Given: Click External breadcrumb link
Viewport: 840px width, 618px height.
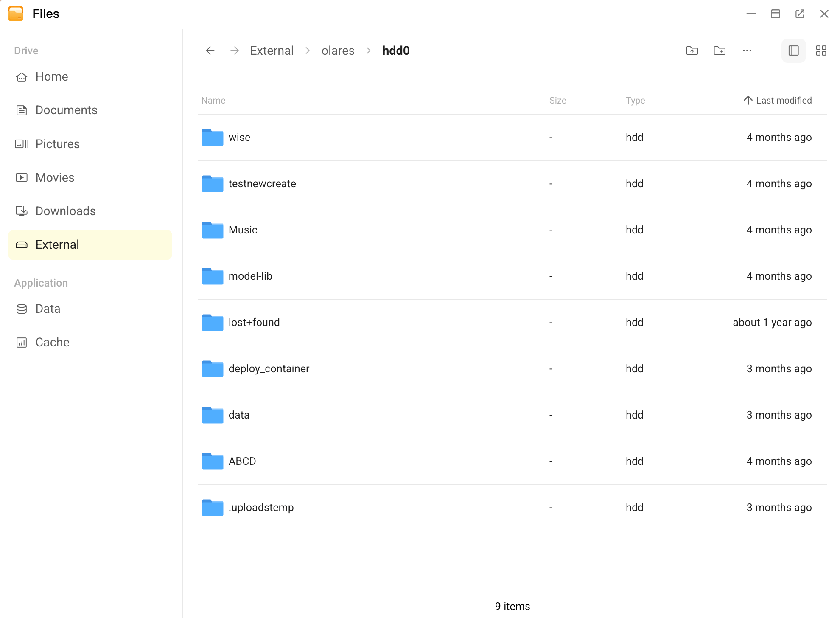Looking at the screenshot, I should pos(271,51).
